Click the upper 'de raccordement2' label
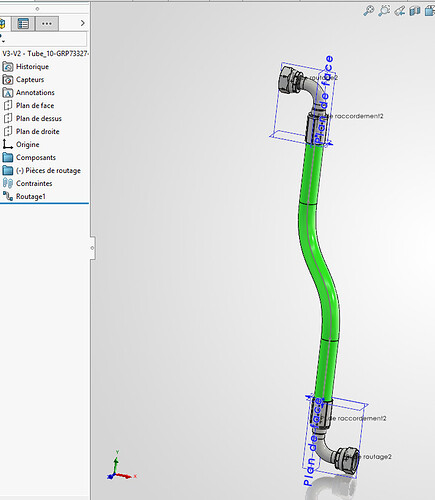The height and width of the screenshot is (500, 435). click(356, 116)
